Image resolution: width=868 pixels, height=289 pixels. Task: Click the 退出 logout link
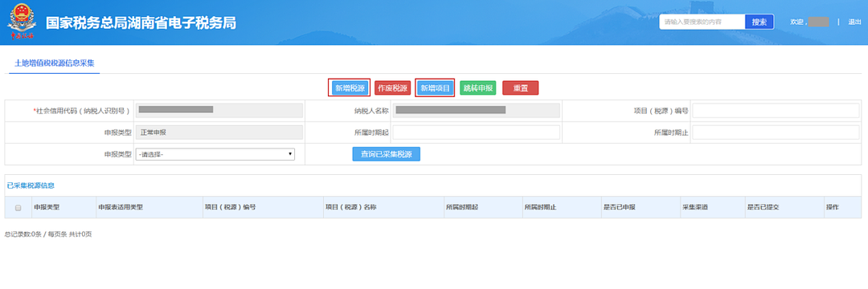[854, 22]
